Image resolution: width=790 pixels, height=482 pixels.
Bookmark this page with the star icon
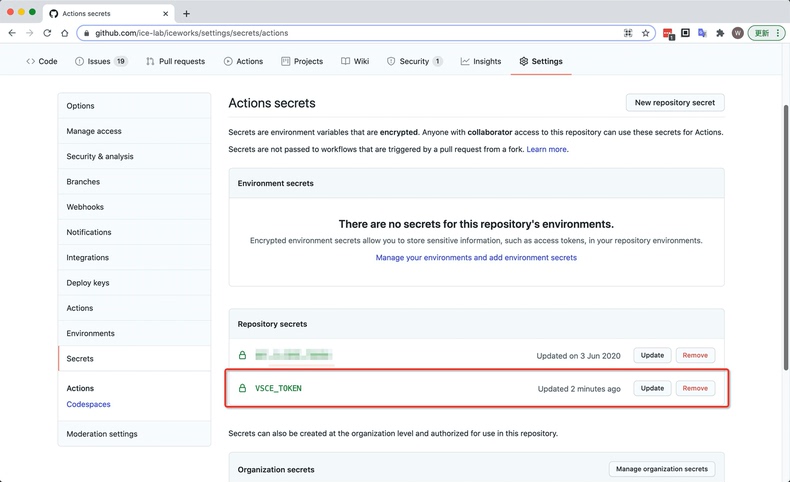click(x=646, y=33)
